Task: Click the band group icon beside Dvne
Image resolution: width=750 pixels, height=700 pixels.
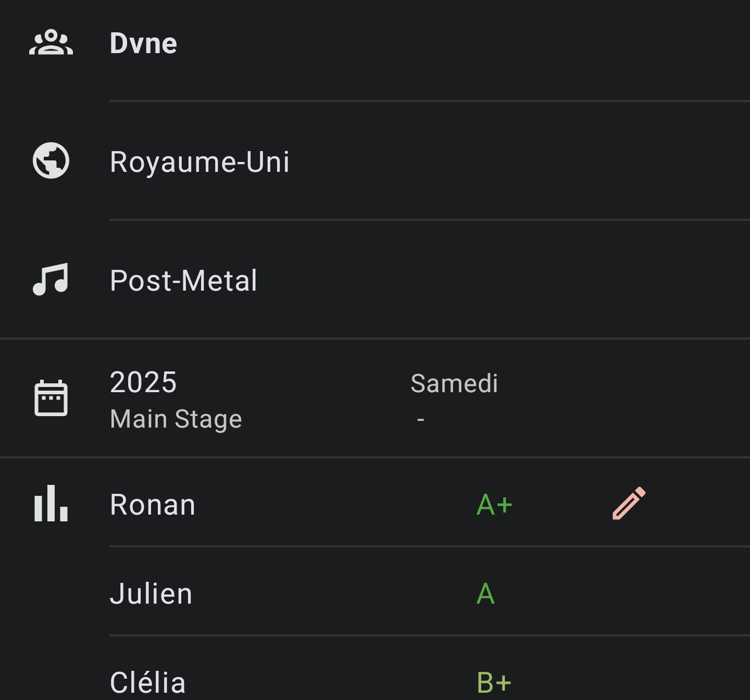Action: point(51,43)
